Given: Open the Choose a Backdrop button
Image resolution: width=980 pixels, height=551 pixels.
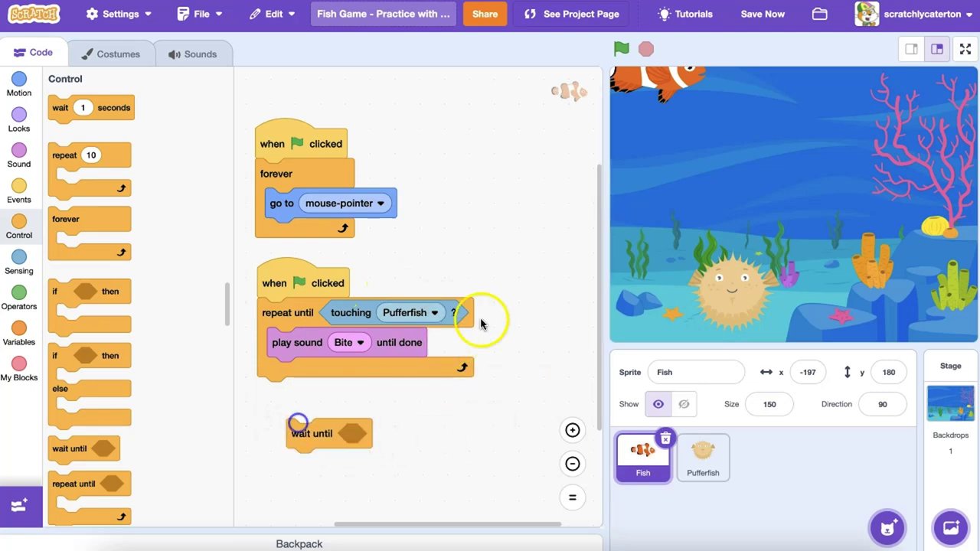Looking at the screenshot, I should [x=951, y=527].
